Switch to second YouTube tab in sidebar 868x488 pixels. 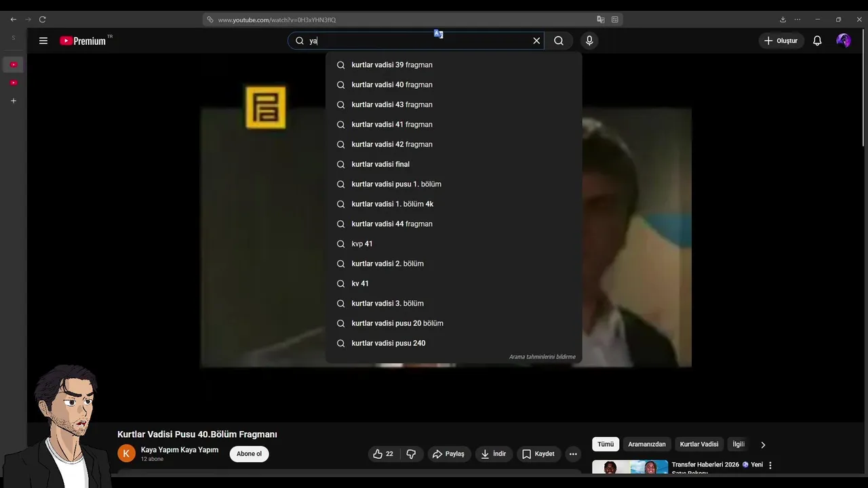click(13, 83)
